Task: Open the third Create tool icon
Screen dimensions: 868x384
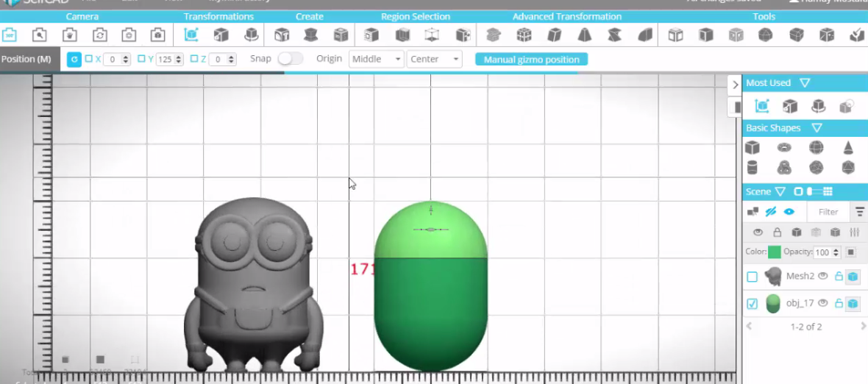Action: 341,35
